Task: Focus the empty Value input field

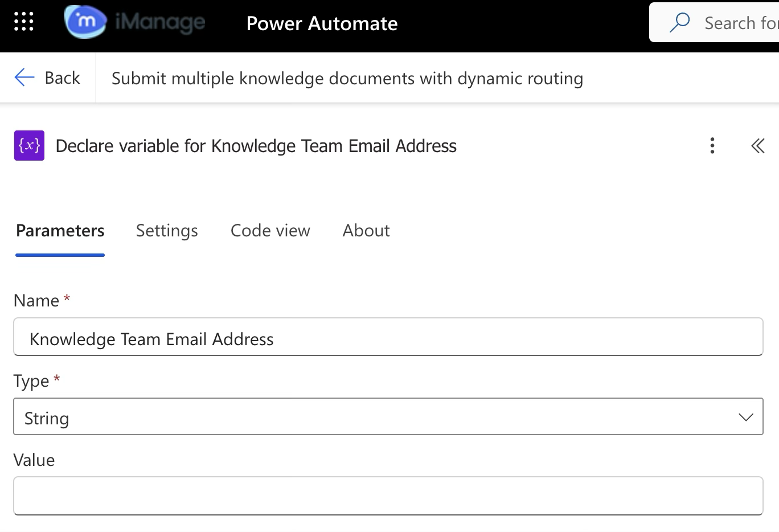Action: [388, 496]
